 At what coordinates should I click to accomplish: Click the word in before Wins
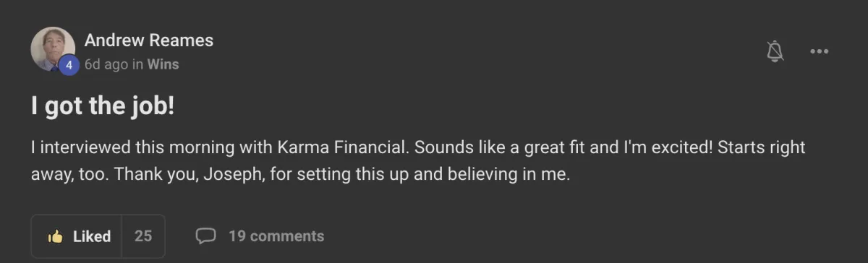click(137, 64)
